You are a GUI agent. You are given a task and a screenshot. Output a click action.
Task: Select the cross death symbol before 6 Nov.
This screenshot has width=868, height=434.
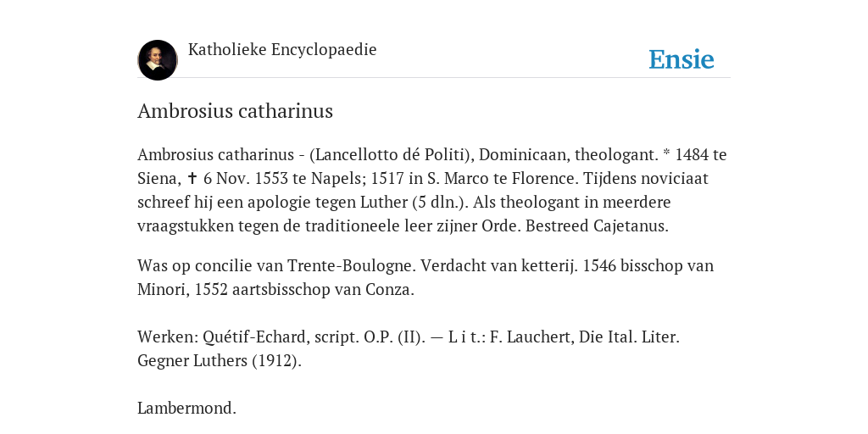(192, 178)
